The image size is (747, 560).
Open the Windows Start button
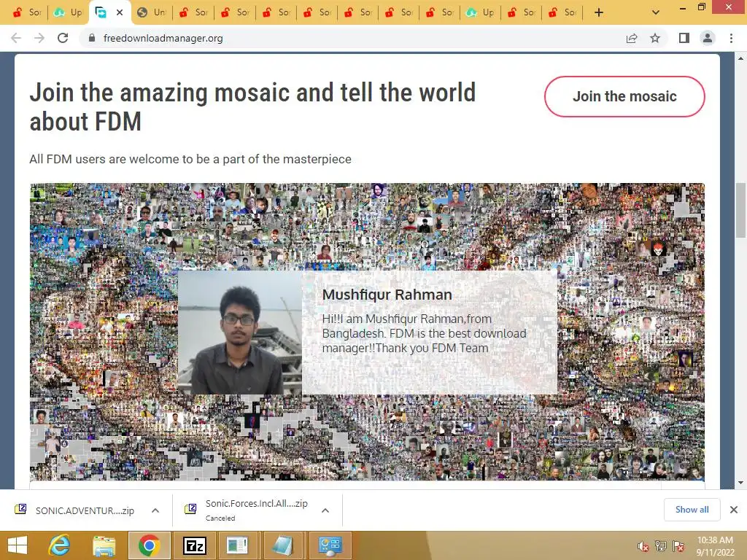click(18, 545)
